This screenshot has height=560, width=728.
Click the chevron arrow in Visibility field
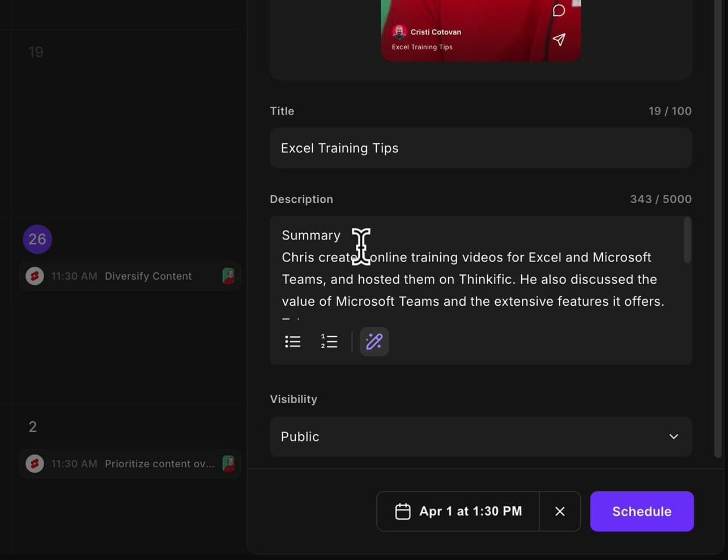pyautogui.click(x=674, y=437)
